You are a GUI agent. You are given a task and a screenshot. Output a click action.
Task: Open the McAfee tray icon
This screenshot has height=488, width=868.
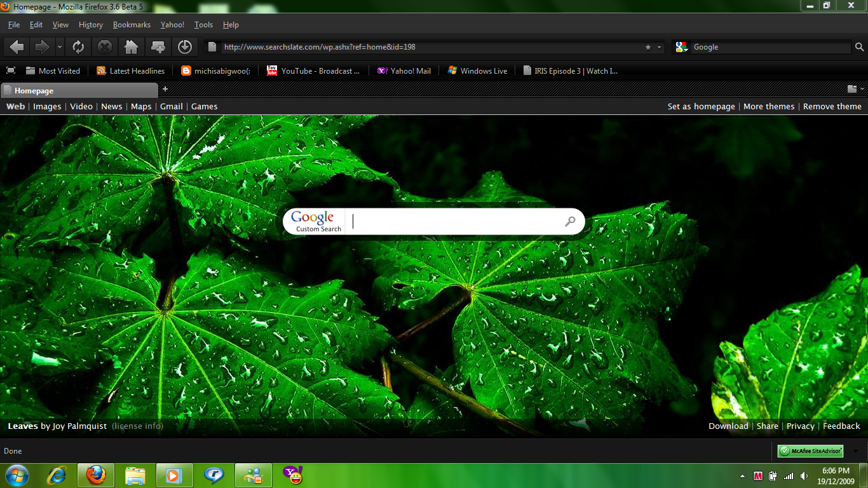(758, 476)
